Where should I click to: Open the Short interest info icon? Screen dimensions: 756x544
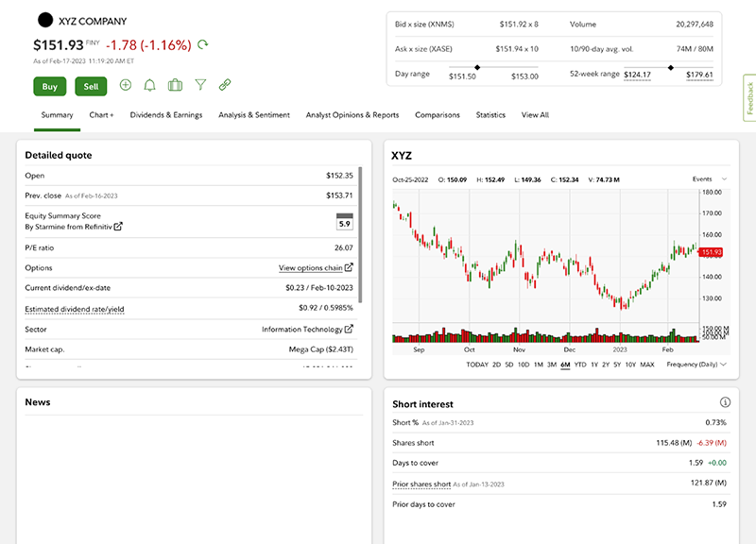pos(725,402)
